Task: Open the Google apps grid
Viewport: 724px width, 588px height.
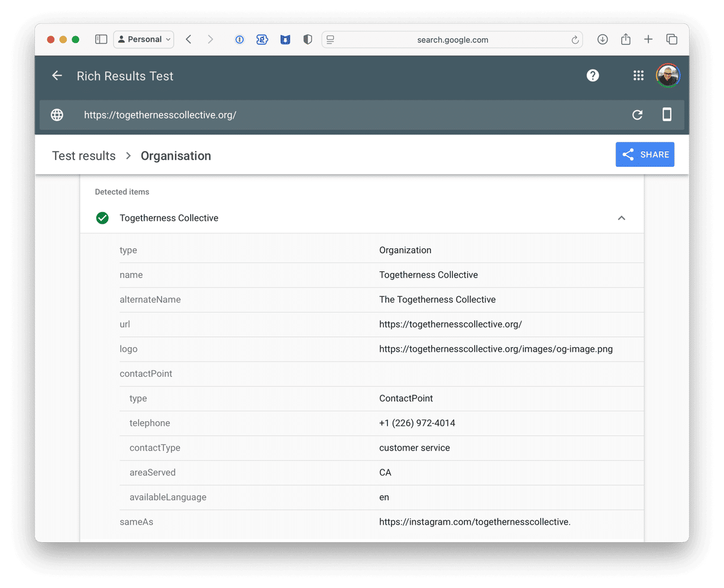Action: (x=639, y=76)
